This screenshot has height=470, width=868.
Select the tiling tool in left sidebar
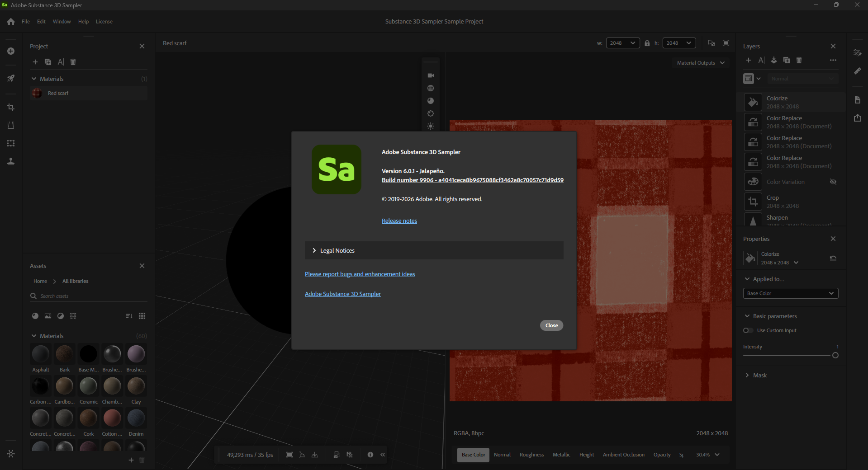[x=11, y=143]
